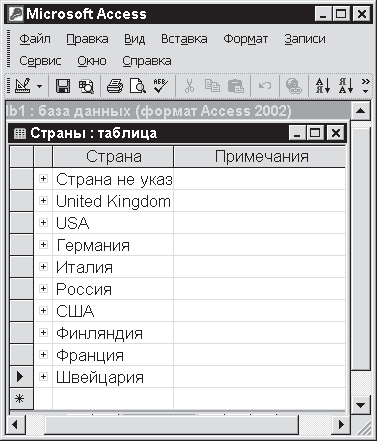Image resolution: width=377 pixels, height=441 pixels.
Task: Expand the United Kingdom row plus sign
Action: click(43, 201)
